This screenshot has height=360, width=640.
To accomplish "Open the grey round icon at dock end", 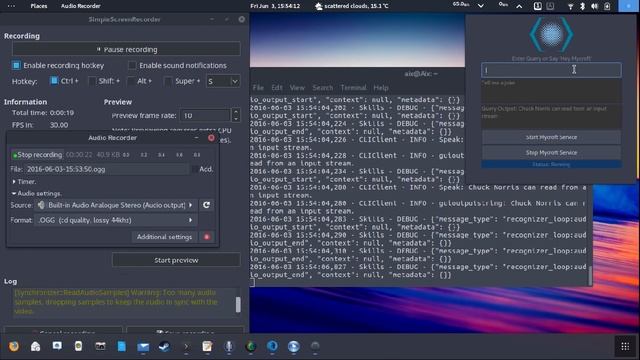I will tap(315, 347).
